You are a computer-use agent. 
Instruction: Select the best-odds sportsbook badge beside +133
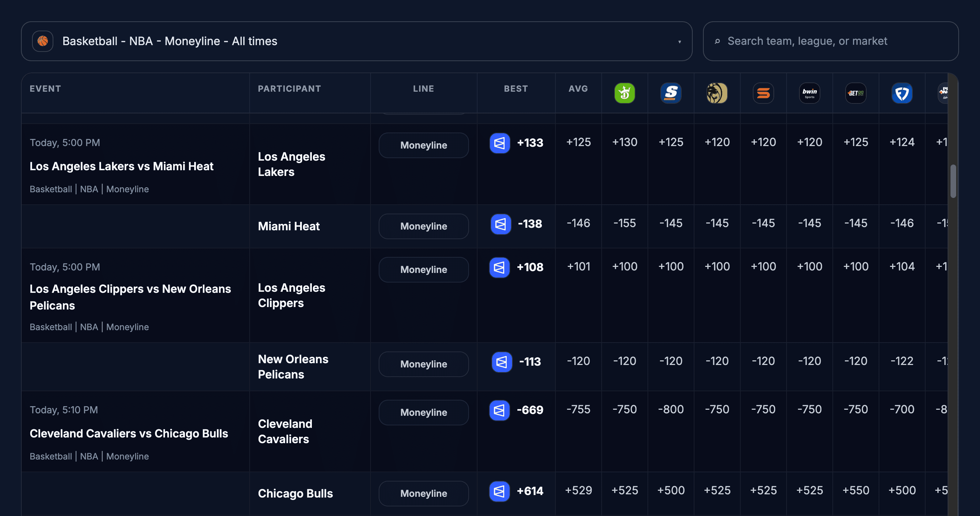[x=500, y=143]
